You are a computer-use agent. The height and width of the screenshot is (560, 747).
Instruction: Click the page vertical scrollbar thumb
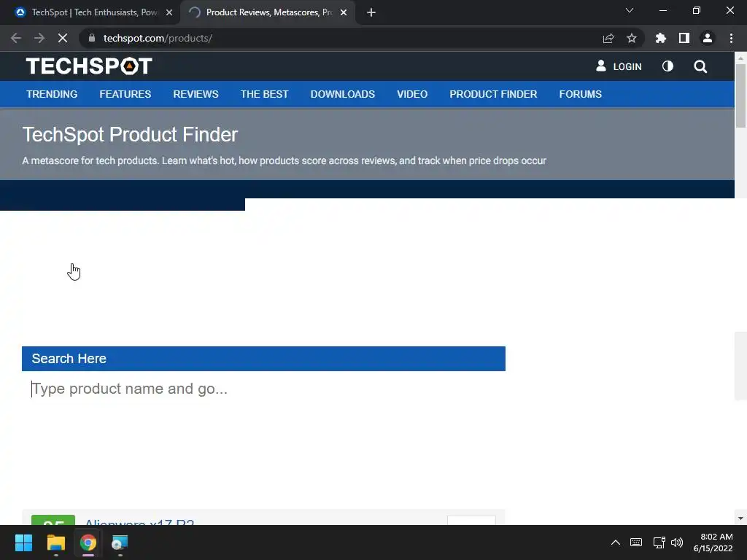pyautogui.click(x=740, y=96)
